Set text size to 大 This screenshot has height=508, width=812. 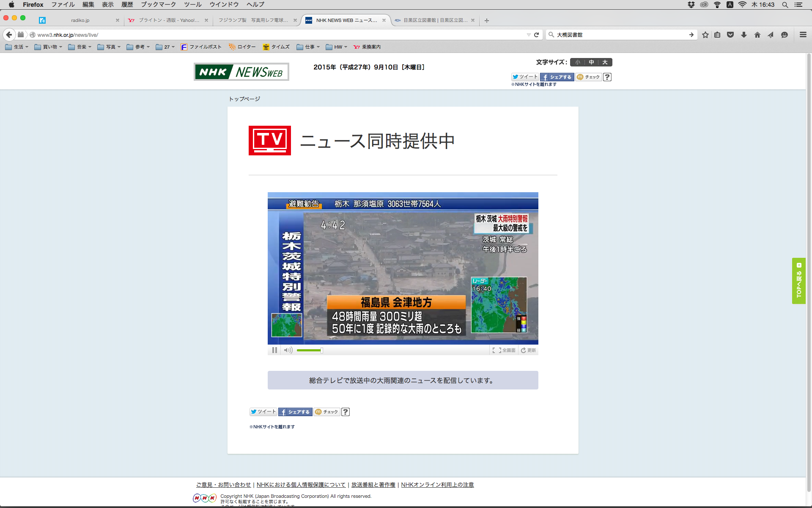[605, 62]
